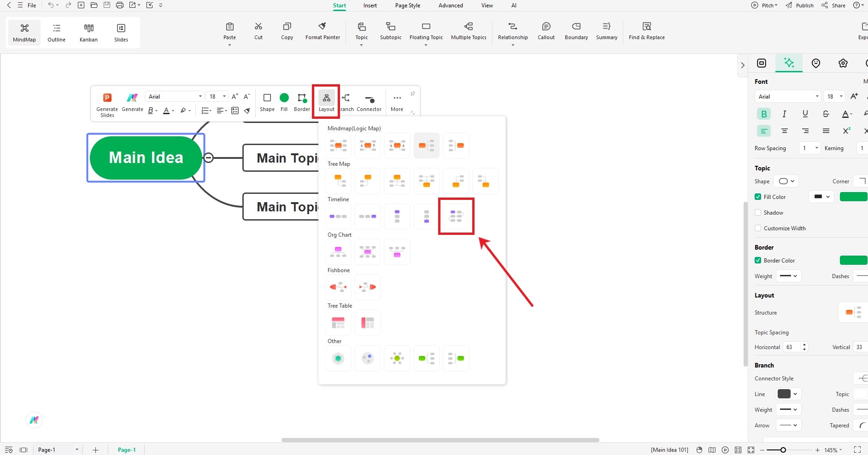This screenshot has width=868, height=455.
Task: Choose the S-shaped timeline layout
Action: [x=456, y=216]
